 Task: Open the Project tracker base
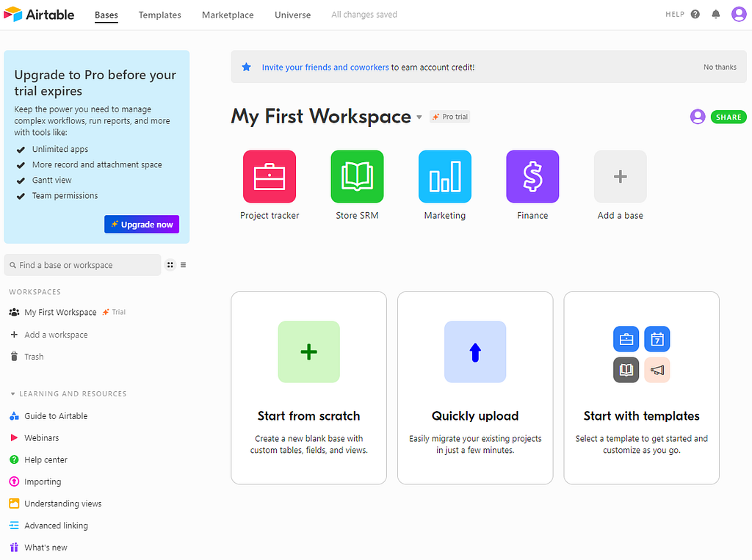click(270, 176)
